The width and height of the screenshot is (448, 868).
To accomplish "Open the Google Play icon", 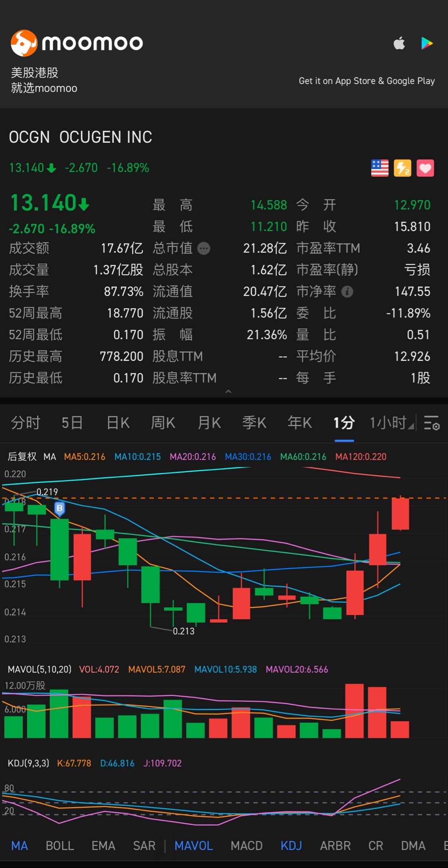I will (x=427, y=43).
